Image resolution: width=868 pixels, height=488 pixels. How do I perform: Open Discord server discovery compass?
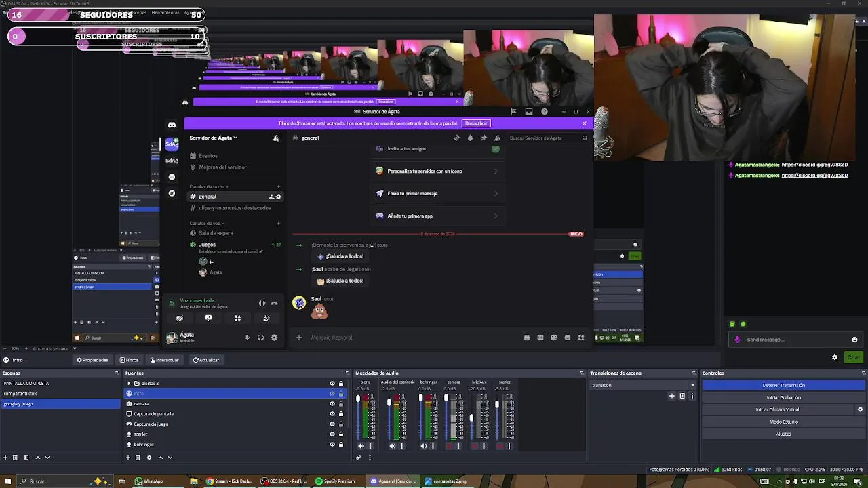[x=172, y=193]
